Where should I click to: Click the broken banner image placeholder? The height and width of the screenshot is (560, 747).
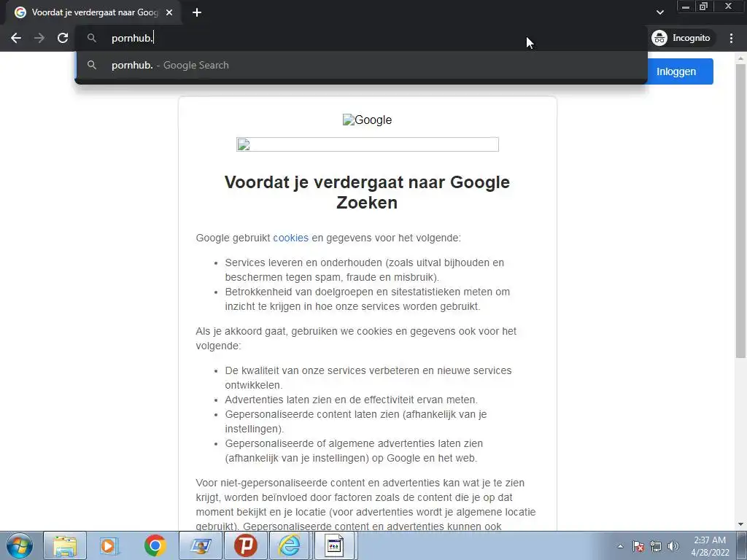(x=368, y=144)
